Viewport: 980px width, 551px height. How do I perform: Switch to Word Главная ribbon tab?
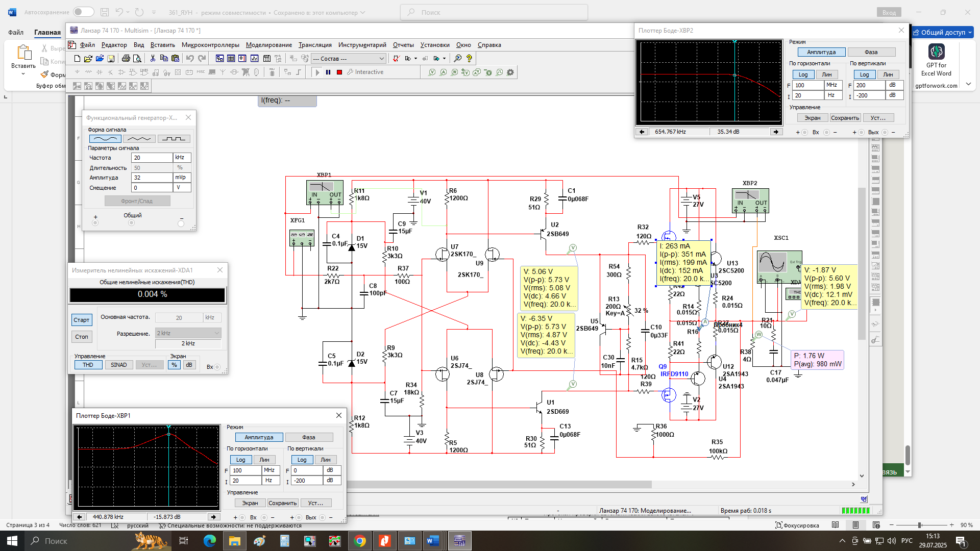(x=47, y=32)
